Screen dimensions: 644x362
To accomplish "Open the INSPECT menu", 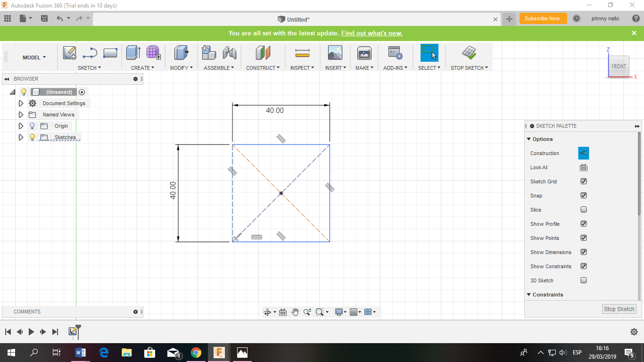I will (x=302, y=68).
